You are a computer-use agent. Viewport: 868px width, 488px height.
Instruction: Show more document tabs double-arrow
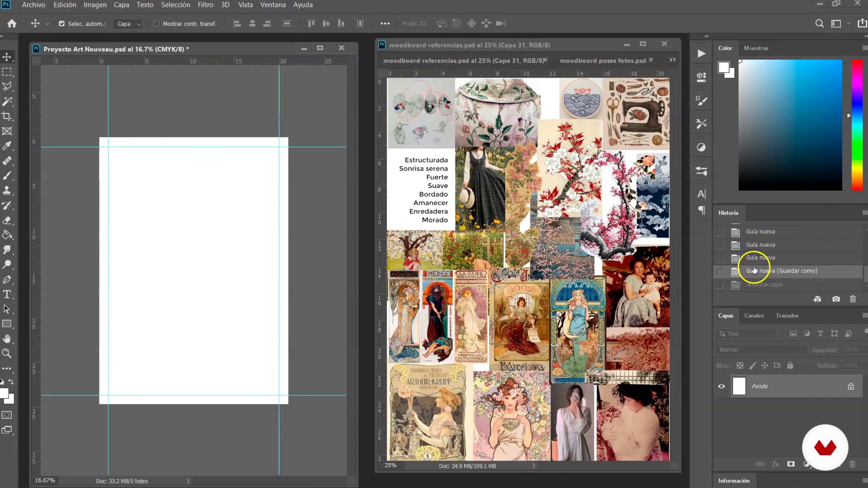[672, 60]
